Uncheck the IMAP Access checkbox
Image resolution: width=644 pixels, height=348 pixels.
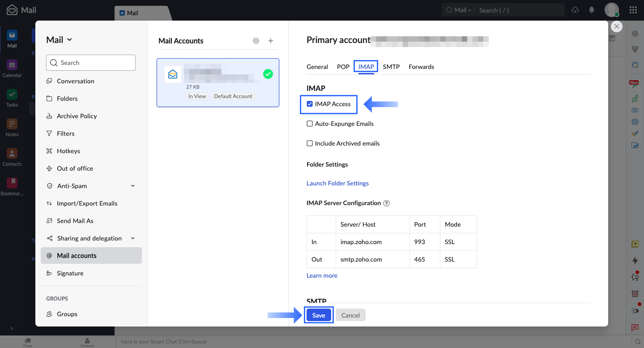click(x=309, y=103)
